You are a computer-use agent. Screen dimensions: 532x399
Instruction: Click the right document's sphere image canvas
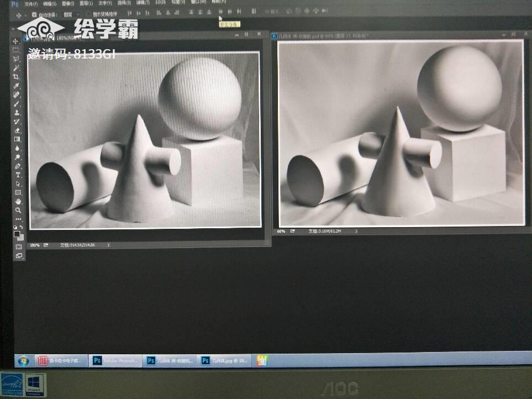point(401,133)
